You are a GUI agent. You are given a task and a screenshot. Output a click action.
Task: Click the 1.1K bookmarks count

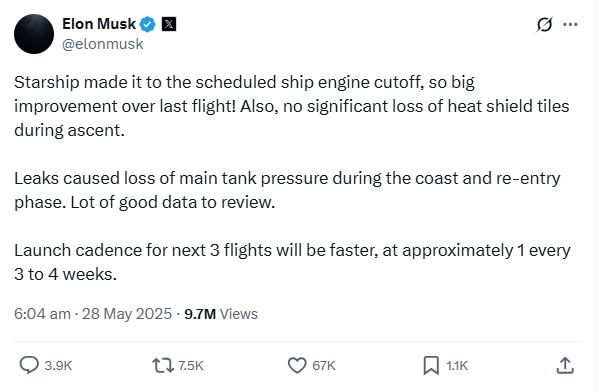pyautogui.click(x=457, y=366)
